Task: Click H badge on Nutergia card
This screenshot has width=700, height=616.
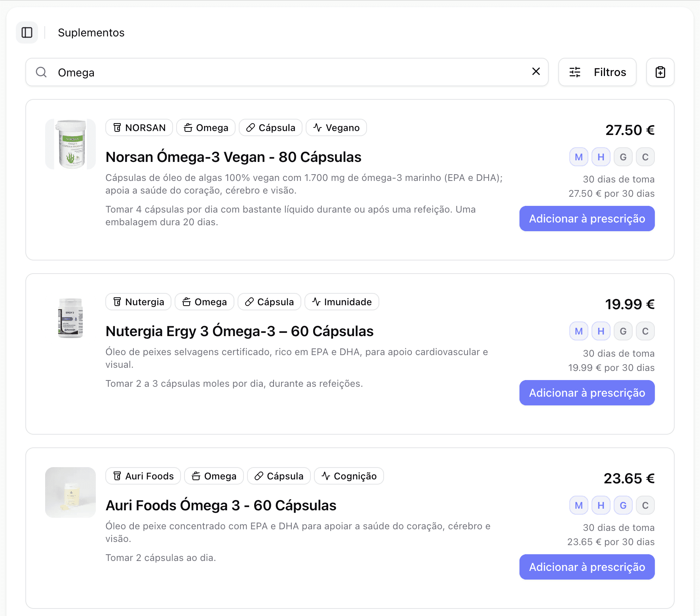Action: 601,331
